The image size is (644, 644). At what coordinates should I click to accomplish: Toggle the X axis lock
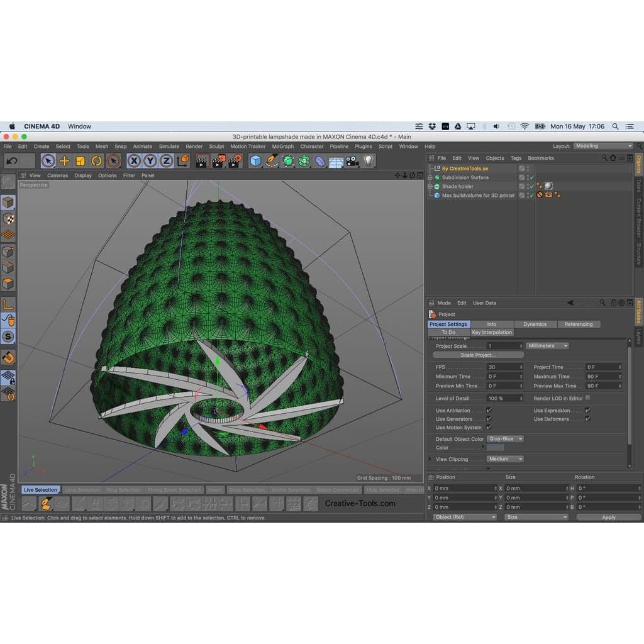point(134,160)
